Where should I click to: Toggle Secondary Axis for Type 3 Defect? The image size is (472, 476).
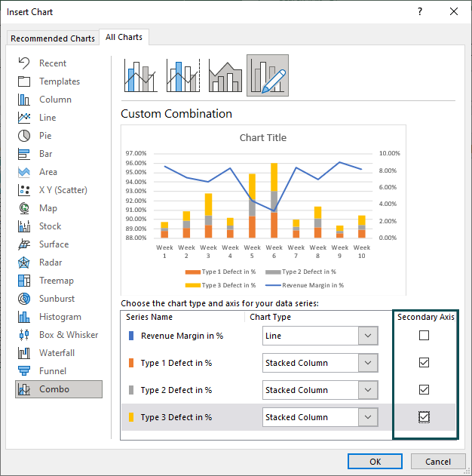pos(424,417)
